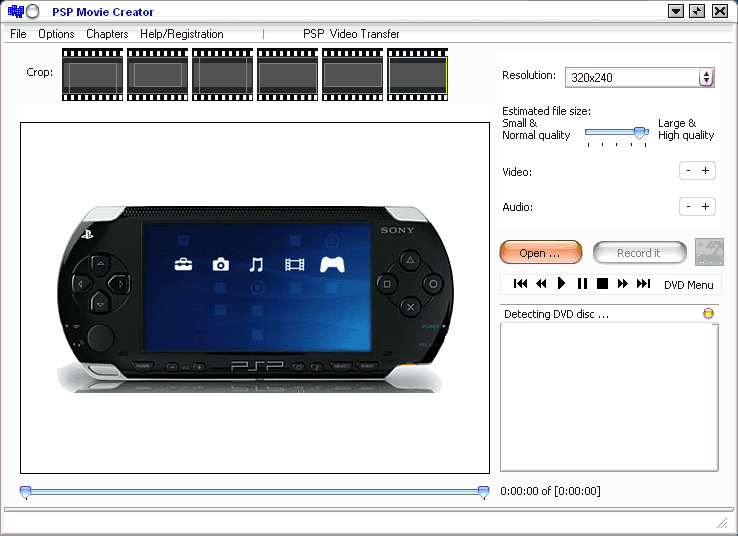Image resolution: width=738 pixels, height=536 pixels.
Task: Open PSP Video Transfer
Action: pyautogui.click(x=351, y=34)
